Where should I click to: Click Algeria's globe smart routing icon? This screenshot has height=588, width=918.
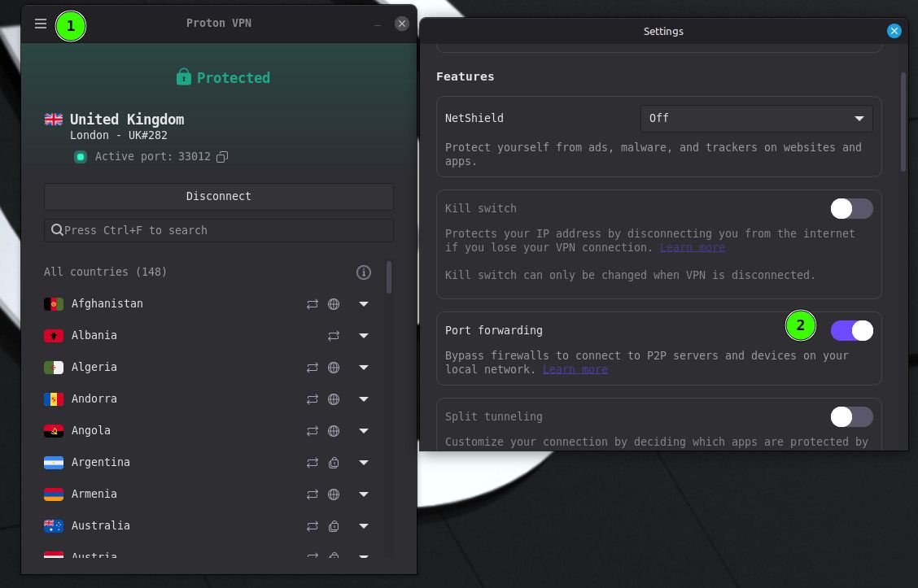[334, 368]
